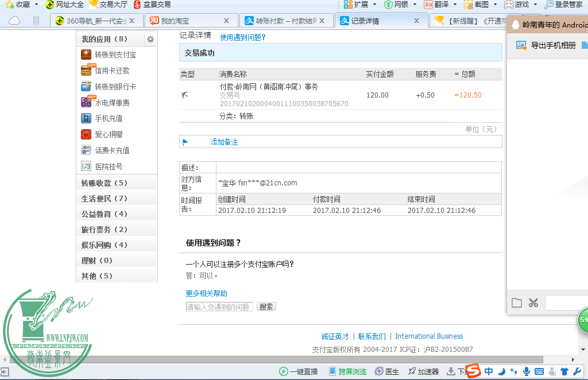
Task: Open the 收藏 favorites dropdown arrow
Action: (x=36, y=5)
